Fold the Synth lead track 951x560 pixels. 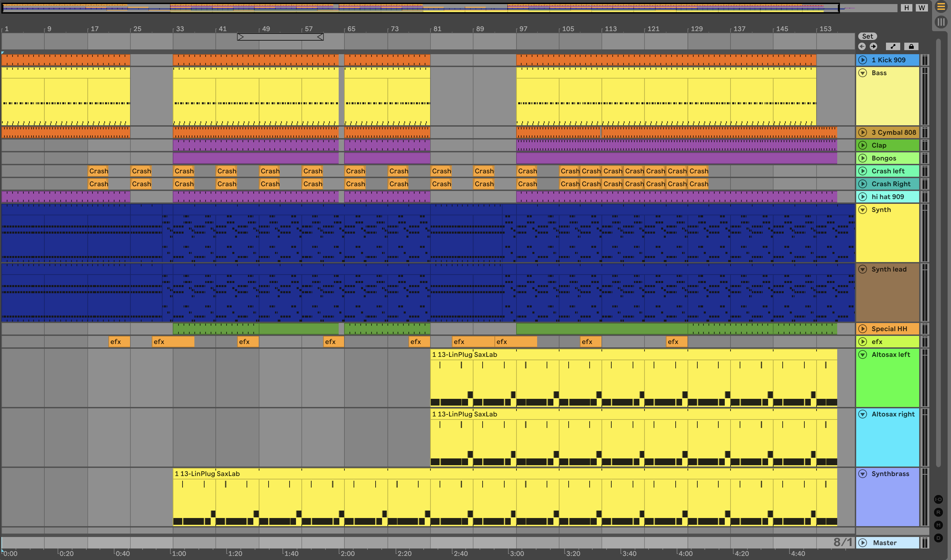863,269
